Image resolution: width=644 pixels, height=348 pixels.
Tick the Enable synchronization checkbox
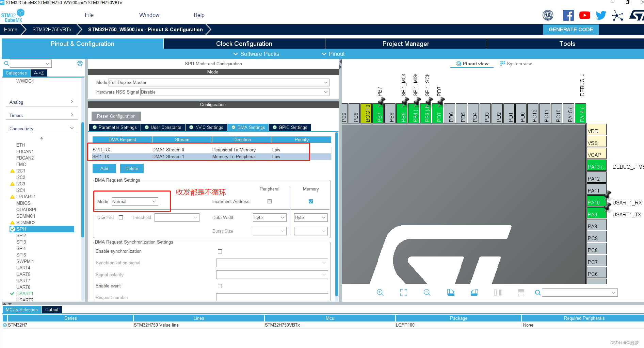[220, 251]
